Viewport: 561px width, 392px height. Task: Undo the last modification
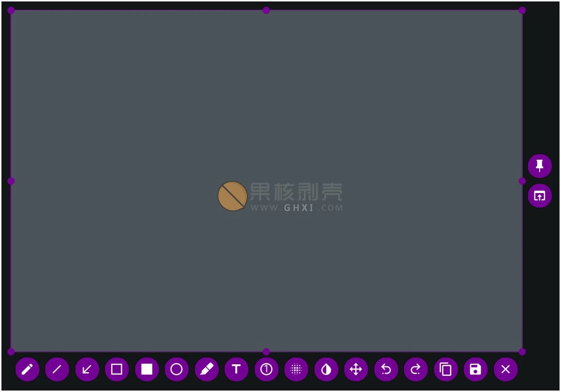[386, 370]
